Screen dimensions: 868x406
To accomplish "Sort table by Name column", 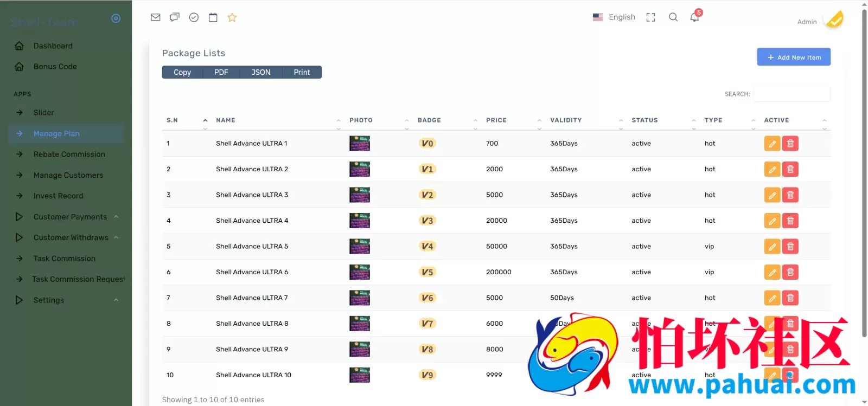I will click(x=278, y=120).
